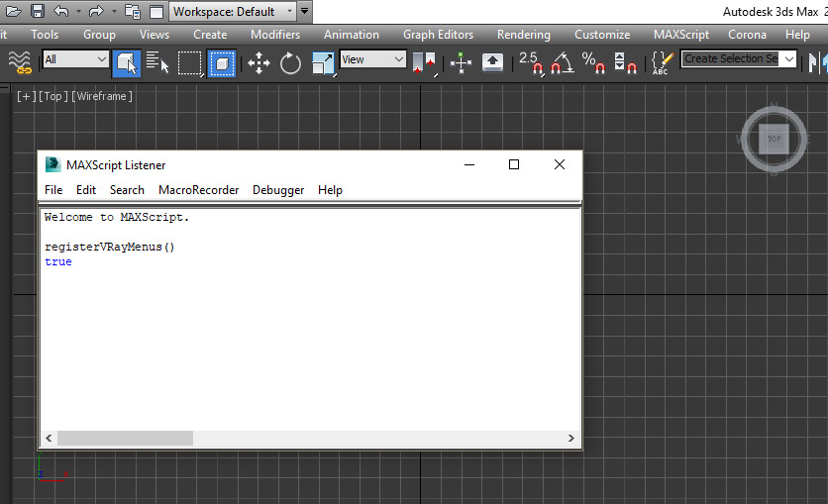Click the MAXScript Listener title icon
828x504 pixels.
click(x=52, y=164)
